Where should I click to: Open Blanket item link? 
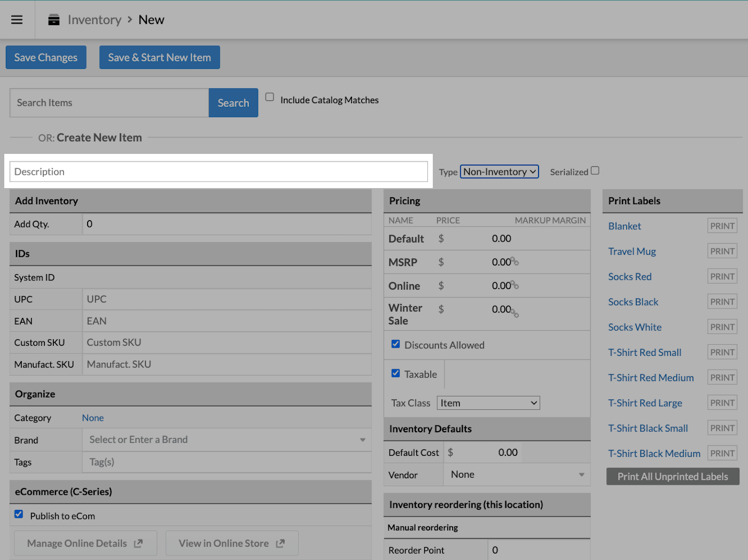[x=625, y=226]
